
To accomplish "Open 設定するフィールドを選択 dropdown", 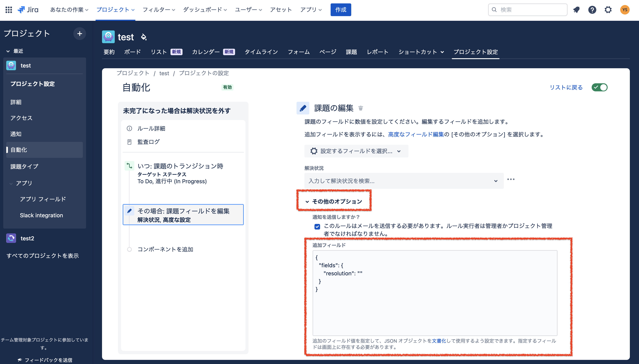I will click(356, 151).
